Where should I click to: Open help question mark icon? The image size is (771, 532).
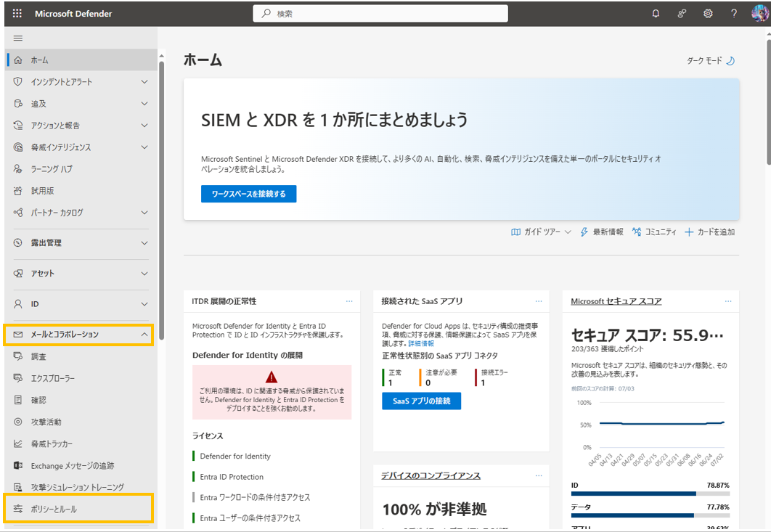click(x=734, y=14)
